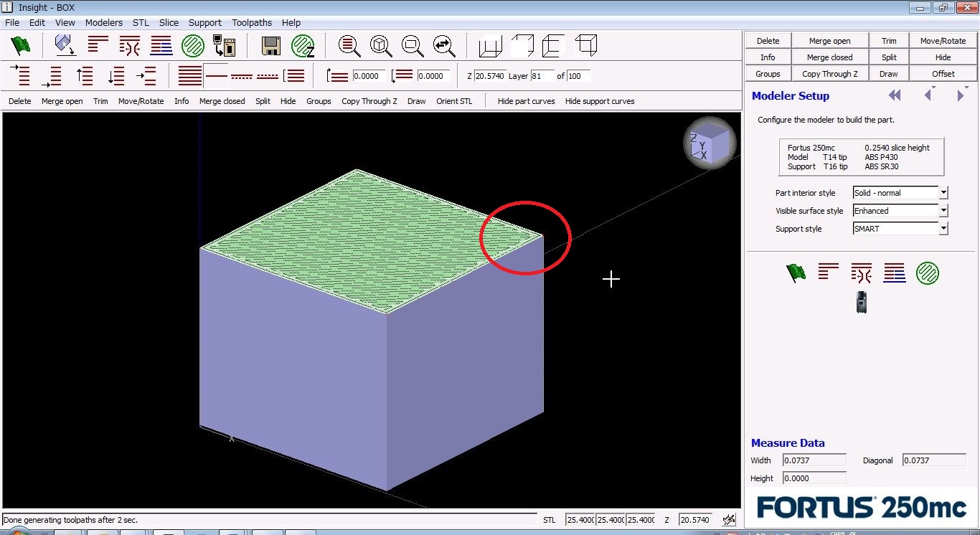
Task: Click the save floppy disk icon
Action: coord(270,46)
